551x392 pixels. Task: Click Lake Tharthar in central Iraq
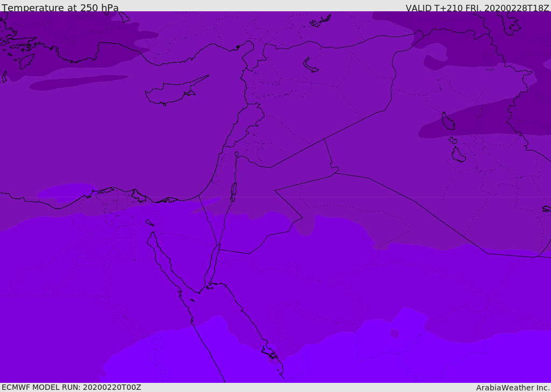[448, 121]
